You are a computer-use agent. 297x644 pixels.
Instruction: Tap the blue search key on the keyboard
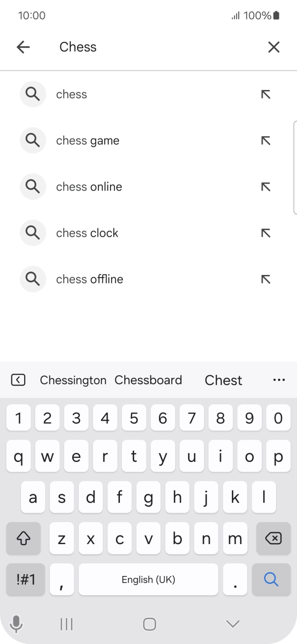point(271,579)
